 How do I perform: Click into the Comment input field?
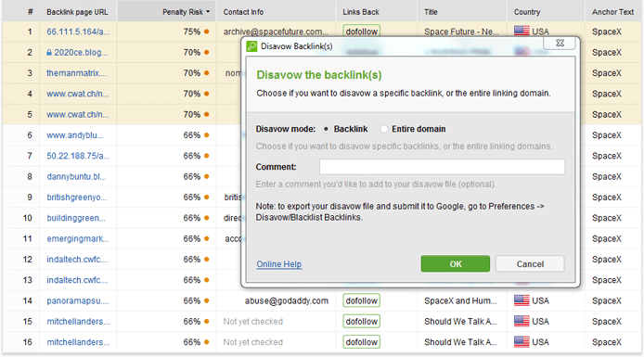pyautogui.click(x=442, y=167)
